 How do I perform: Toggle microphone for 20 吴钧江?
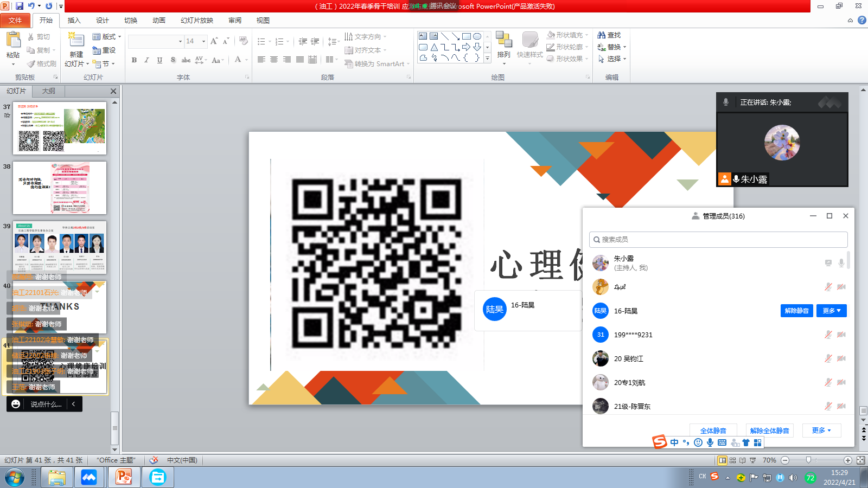pyautogui.click(x=828, y=358)
